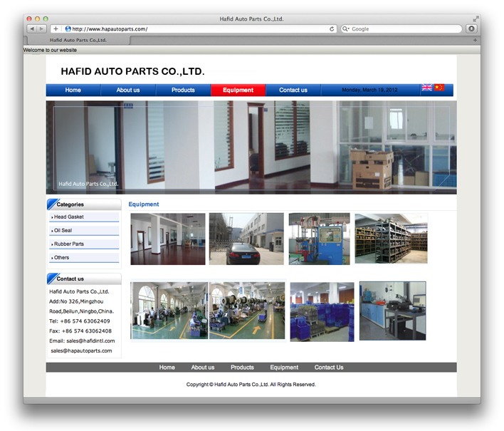The width and height of the screenshot is (504, 431).
Task: Focus the Google search field
Action: coord(401,29)
